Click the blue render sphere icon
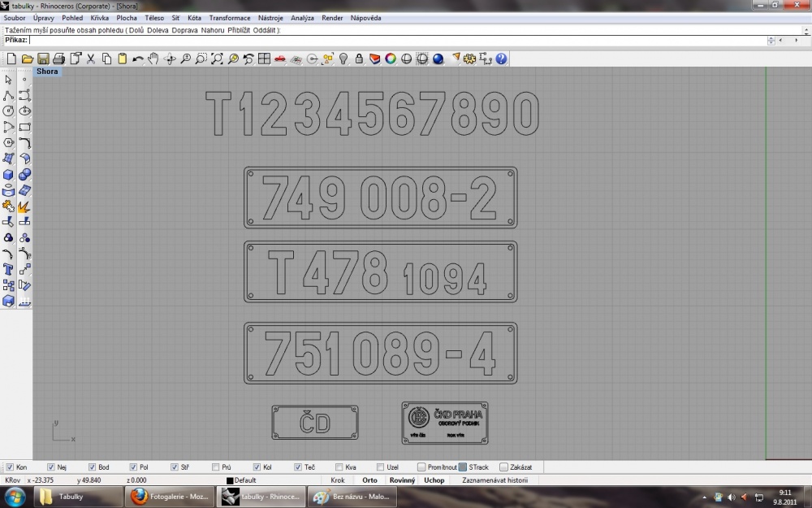This screenshot has width=812, height=508. pyautogui.click(x=438, y=59)
